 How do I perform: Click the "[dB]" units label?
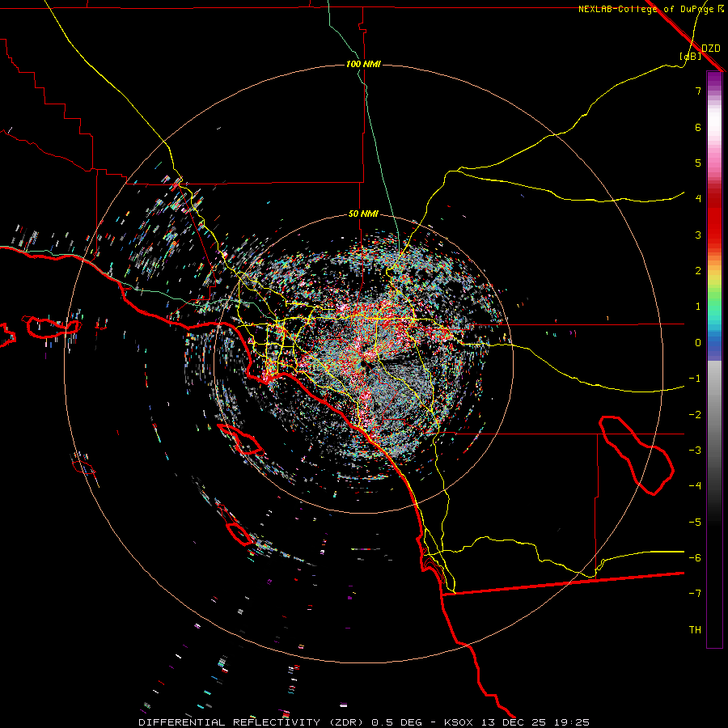(x=690, y=57)
